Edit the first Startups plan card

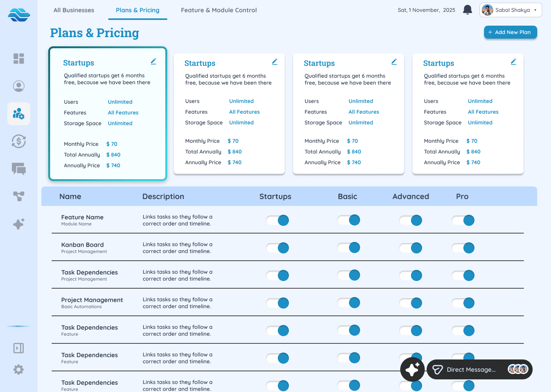(x=153, y=61)
